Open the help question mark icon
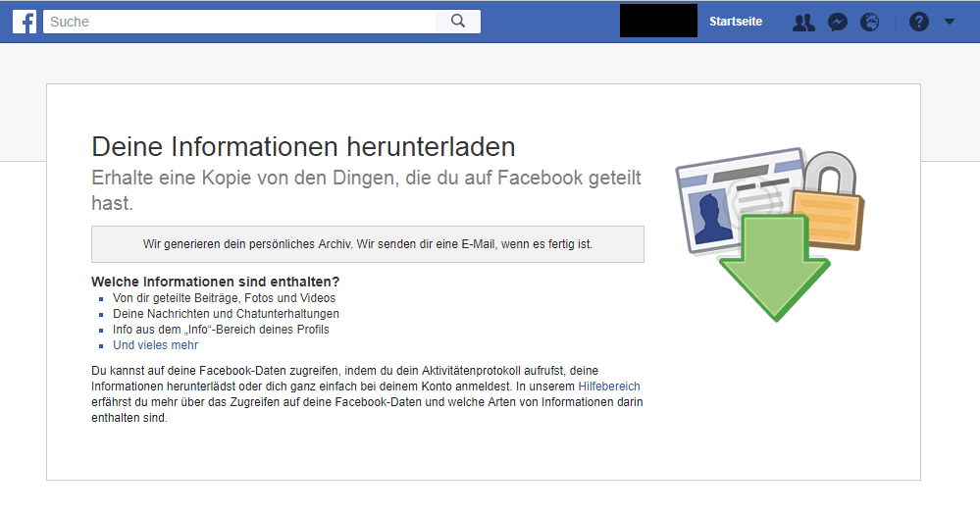 (918, 22)
